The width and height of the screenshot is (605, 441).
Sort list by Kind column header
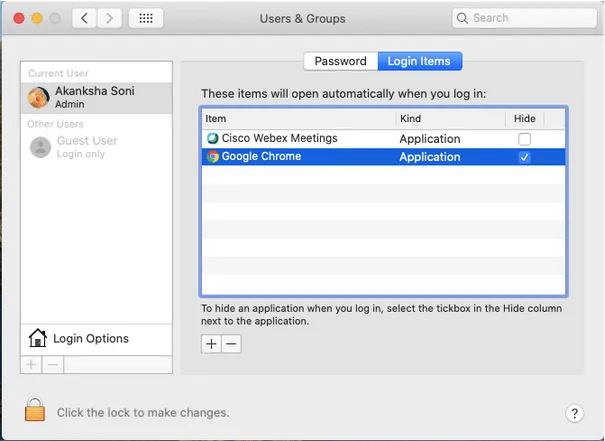450,119
